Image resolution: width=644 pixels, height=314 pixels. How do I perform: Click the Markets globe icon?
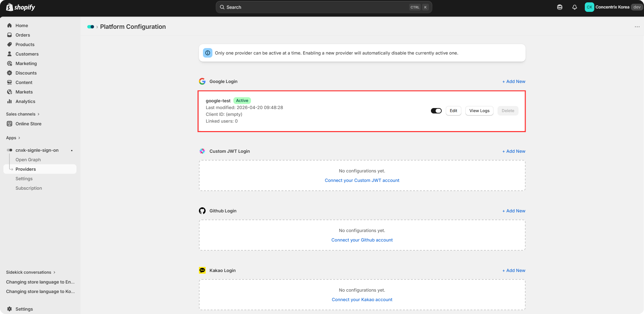[9, 92]
